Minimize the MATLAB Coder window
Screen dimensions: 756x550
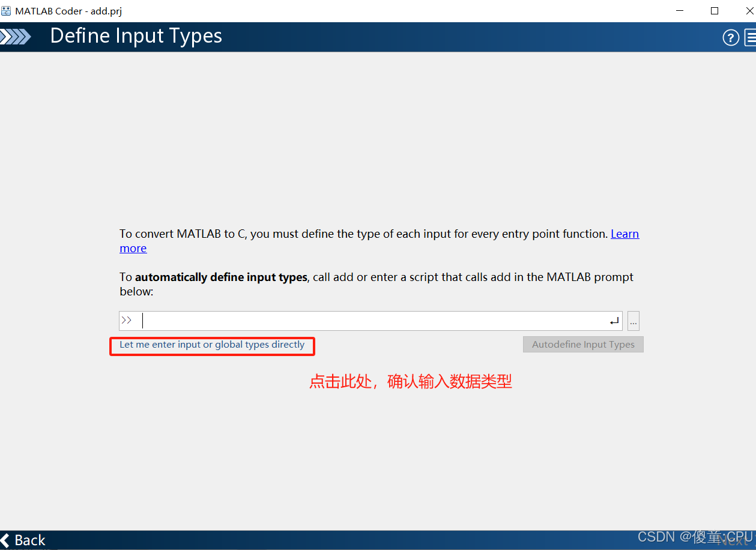point(680,11)
